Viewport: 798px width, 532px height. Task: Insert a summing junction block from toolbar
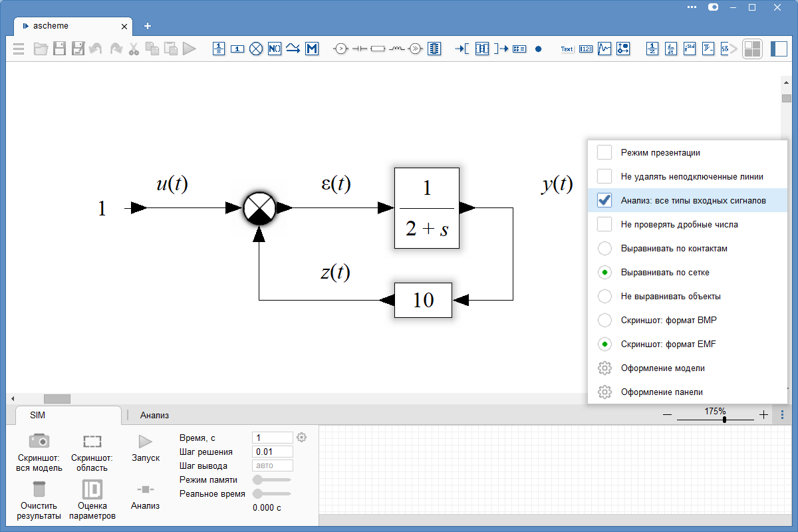[x=256, y=49]
